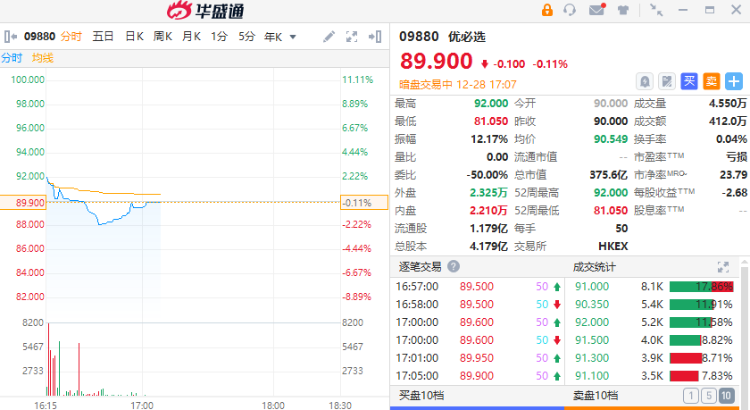This screenshot has height=410, width=750.
Task: Click the 华盛通 logo
Action: 206,11
